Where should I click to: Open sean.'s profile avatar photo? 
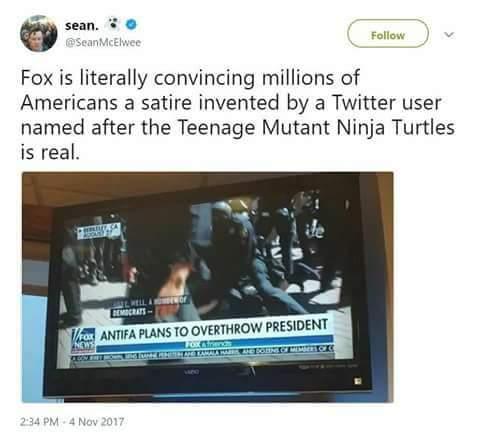[x=39, y=33]
